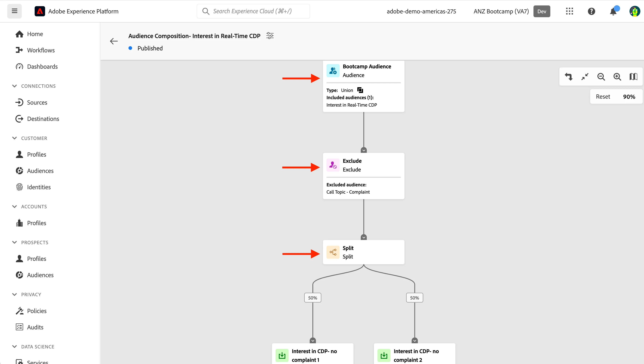Open Workflows in the sidebar
The height and width of the screenshot is (364, 644).
(x=35, y=50)
